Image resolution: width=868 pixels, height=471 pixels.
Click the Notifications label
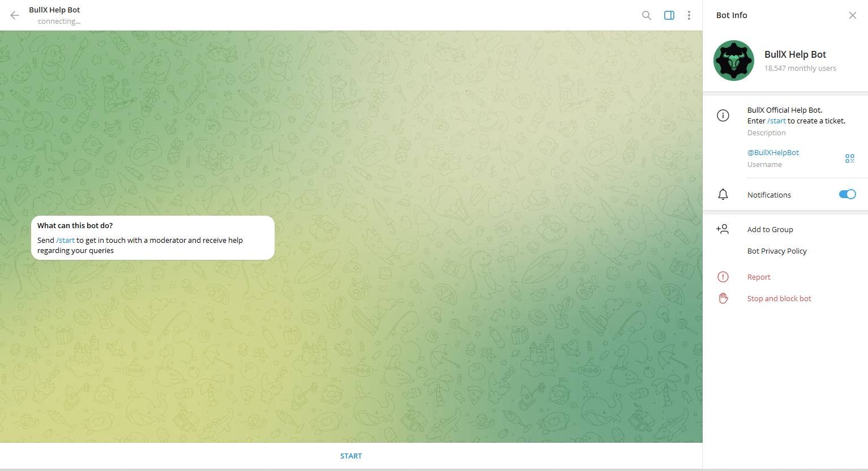point(769,195)
